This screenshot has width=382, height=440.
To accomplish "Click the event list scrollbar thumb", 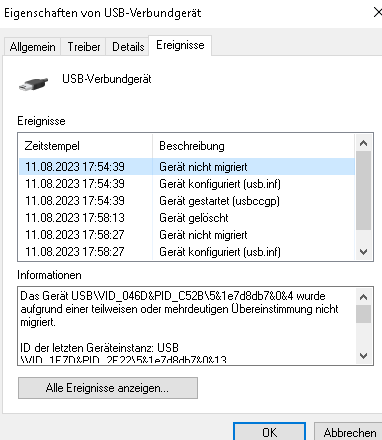I will pos(363,190).
